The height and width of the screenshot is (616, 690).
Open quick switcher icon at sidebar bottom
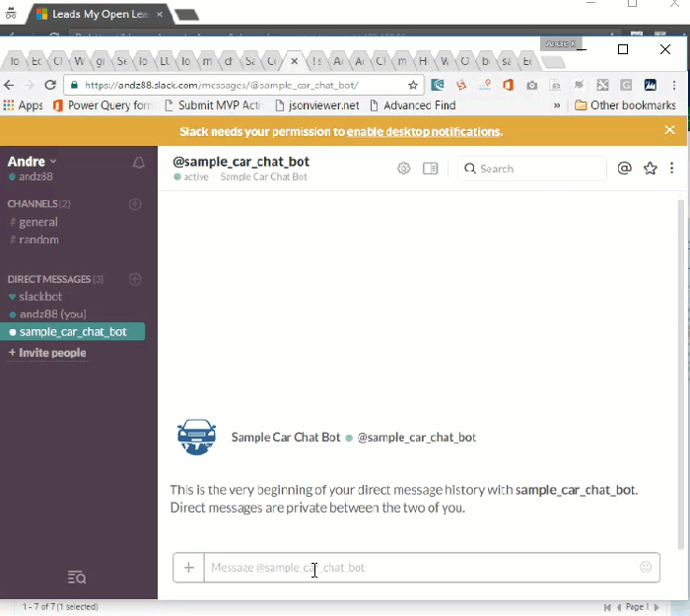point(77,578)
